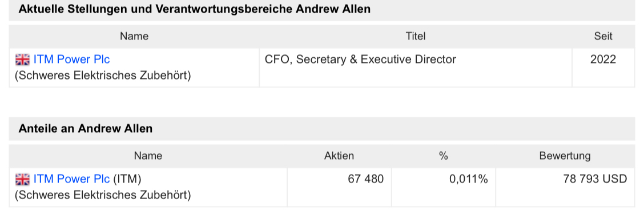Click UK flag icon in positions table
Image resolution: width=644 pixels, height=210 pixels.
(23, 60)
